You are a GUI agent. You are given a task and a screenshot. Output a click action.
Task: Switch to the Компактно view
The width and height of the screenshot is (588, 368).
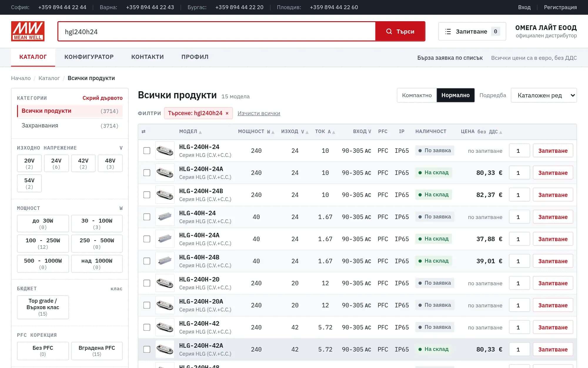(417, 95)
